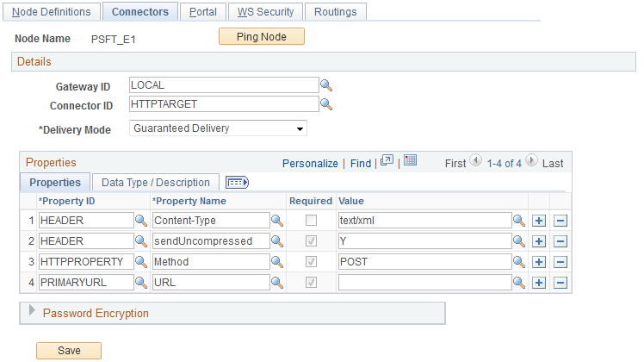Expand the Password Encryption section
Image resolution: width=644 pixels, height=362 pixels.
pos(32,311)
